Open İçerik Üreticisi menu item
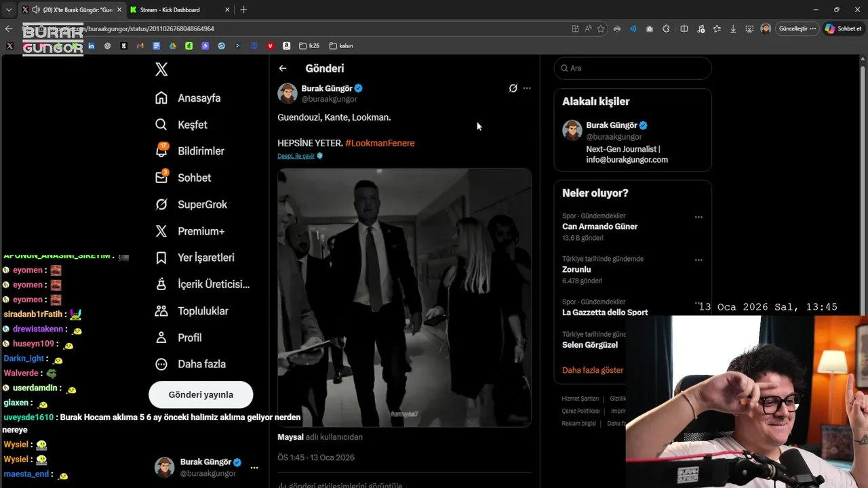The height and width of the screenshot is (488, 868). [x=202, y=284]
